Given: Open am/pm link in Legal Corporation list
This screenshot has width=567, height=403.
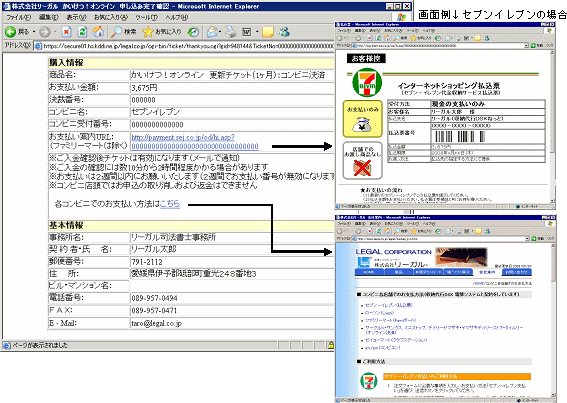Looking at the screenshot, I should click(383, 348).
